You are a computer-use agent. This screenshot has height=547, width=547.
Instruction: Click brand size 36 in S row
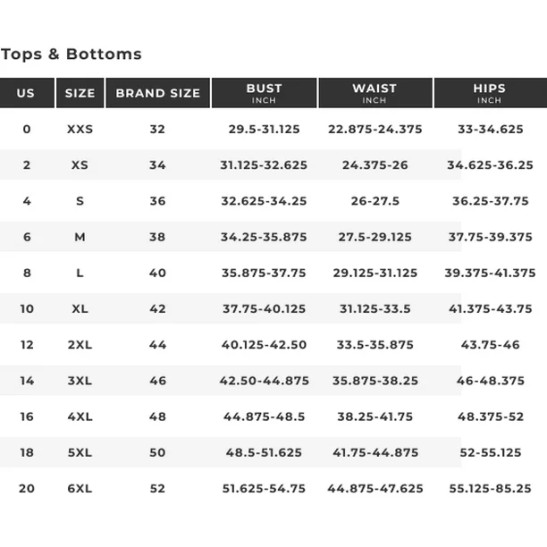(x=157, y=201)
